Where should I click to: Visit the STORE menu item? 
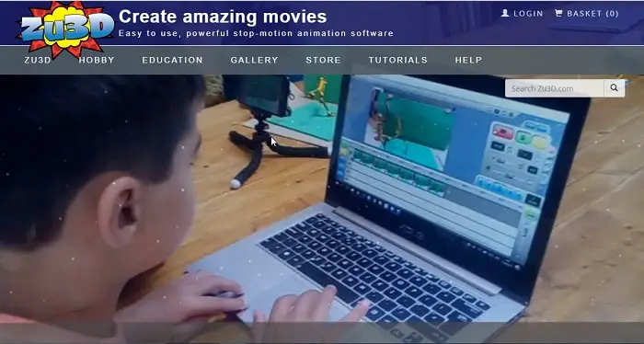[323, 60]
